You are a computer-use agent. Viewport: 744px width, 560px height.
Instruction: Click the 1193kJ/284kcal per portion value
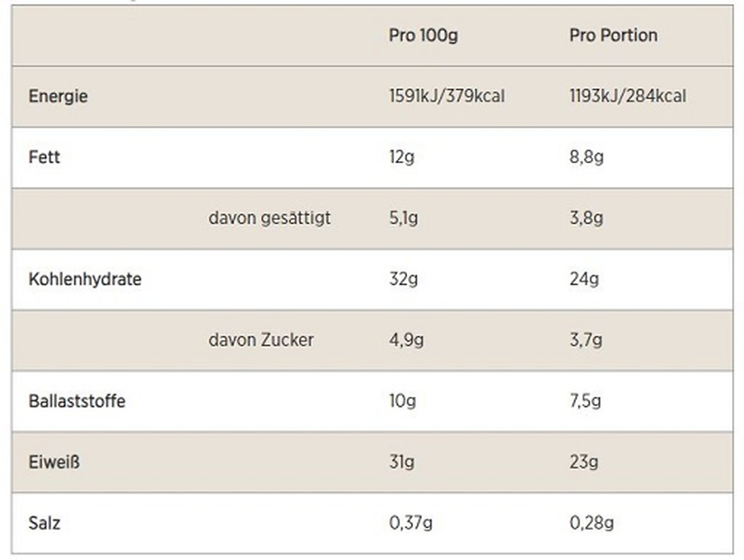click(x=627, y=96)
